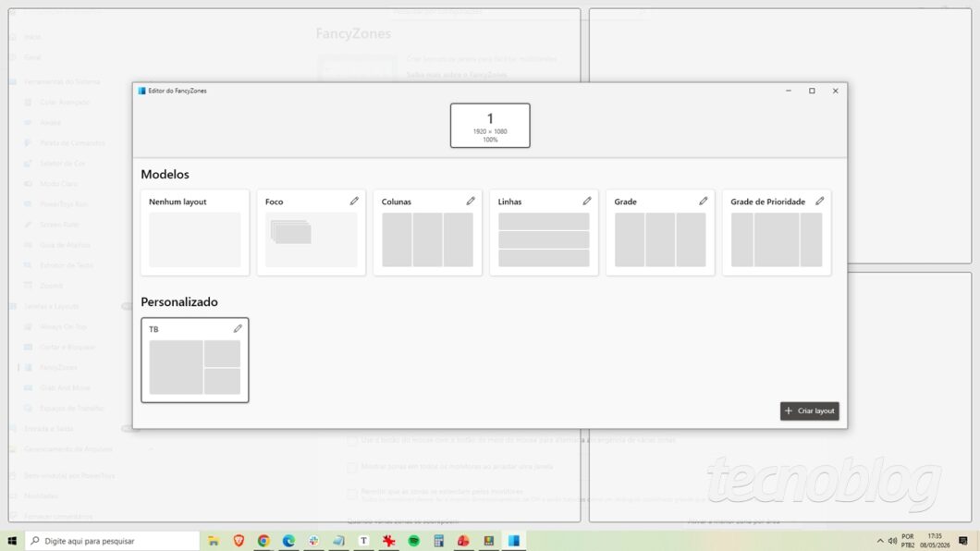Open the Windows Start menu
Screen dimensions: 980x551
[12, 541]
